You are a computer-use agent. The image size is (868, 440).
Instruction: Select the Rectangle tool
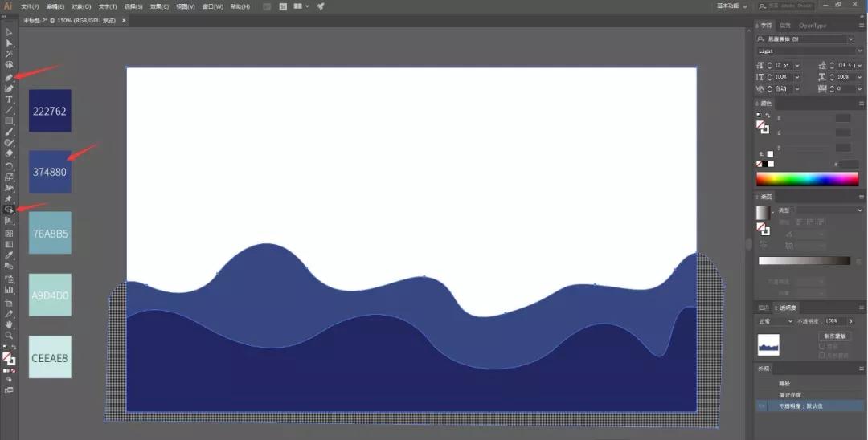(9, 121)
